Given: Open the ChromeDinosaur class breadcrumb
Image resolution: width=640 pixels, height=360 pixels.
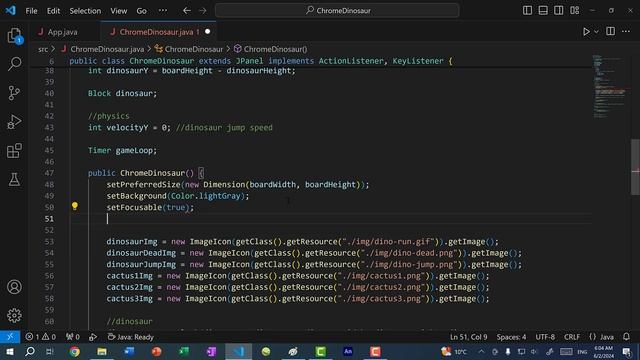Looking at the screenshot, I should click(189, 49).
